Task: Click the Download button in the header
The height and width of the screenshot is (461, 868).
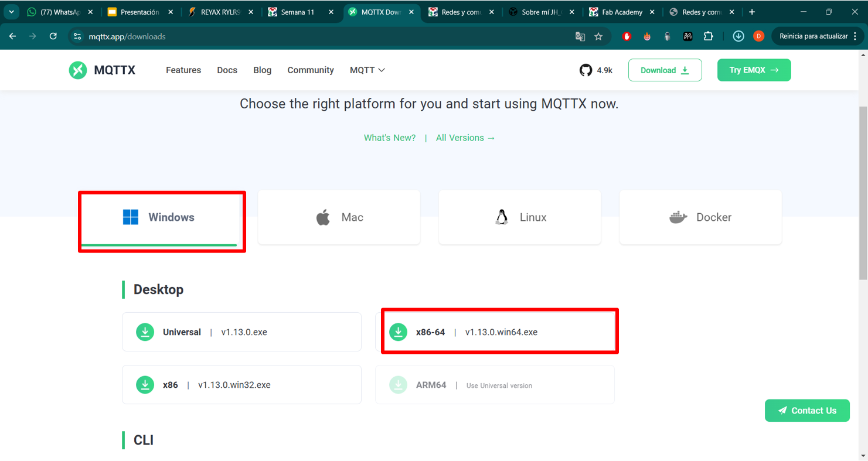Action: tap(665, 70)
